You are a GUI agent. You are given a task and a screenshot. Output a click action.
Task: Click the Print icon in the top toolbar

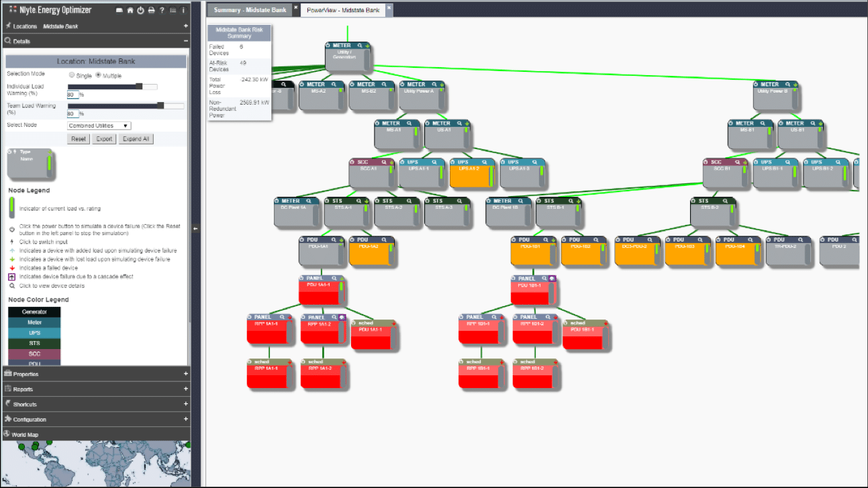point(152,11)
